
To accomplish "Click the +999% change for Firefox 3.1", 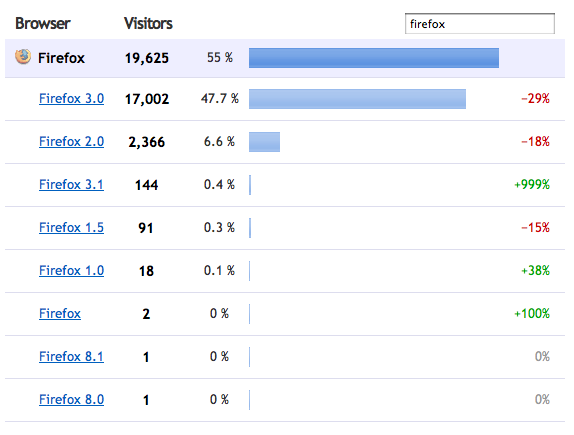I will coord(532,185).
